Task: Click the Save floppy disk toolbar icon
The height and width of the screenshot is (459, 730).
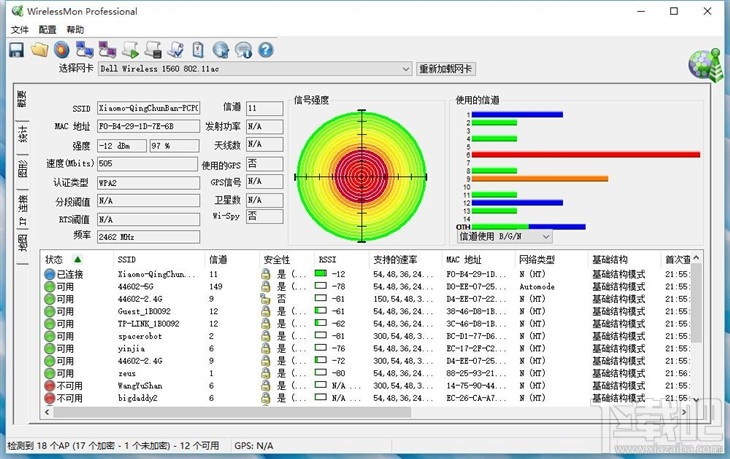Action: point(17,50)
